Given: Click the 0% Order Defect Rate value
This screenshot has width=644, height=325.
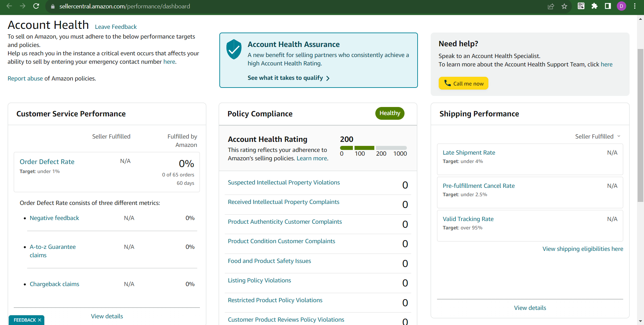Looking at the screenshot, I should [186, 164].
